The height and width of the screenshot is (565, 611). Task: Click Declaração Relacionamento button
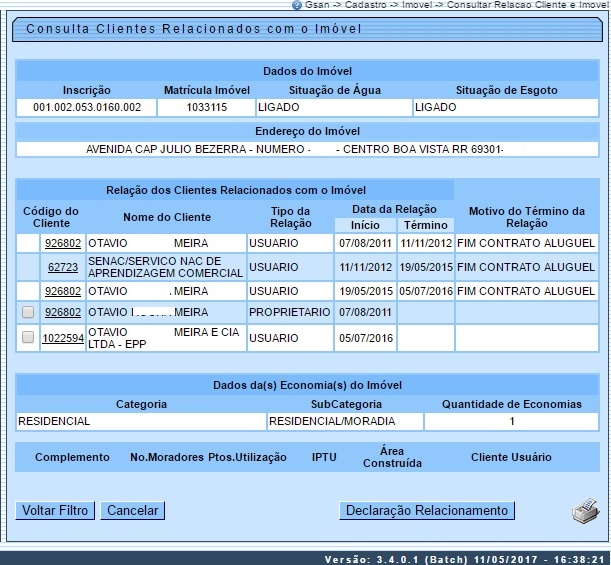pos(427,511)
